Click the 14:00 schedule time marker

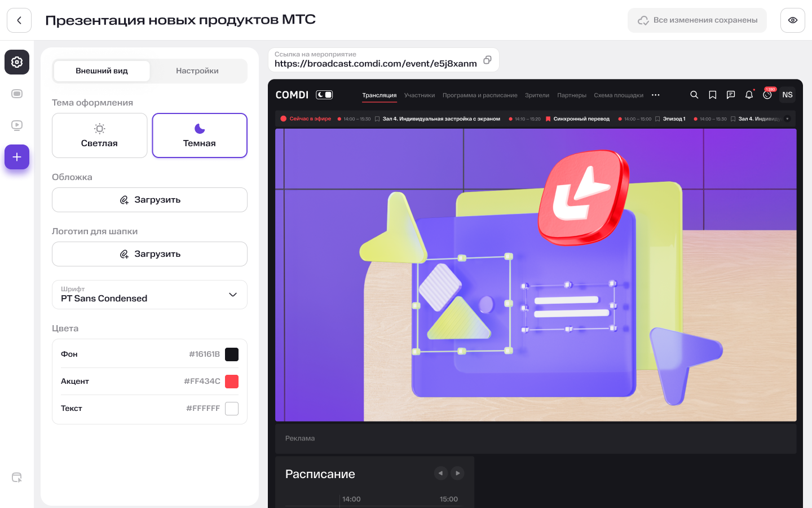(x=351, y=500)
